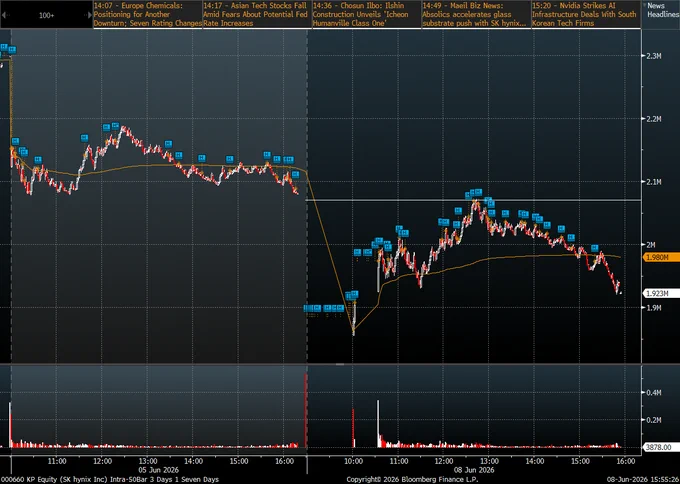Click the 2.1M price axis label
This screenshot has width=680, height=484.
click(654, 182)
